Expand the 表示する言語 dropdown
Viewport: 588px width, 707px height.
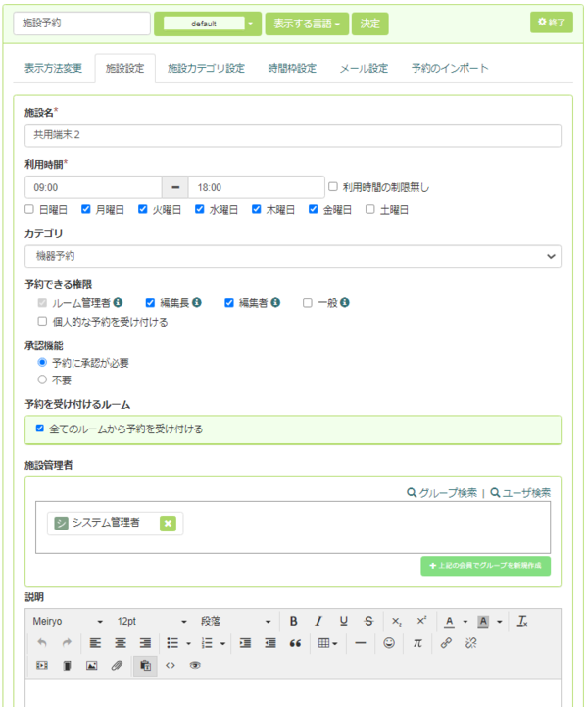pyautogui.click(x=307, y=23)
